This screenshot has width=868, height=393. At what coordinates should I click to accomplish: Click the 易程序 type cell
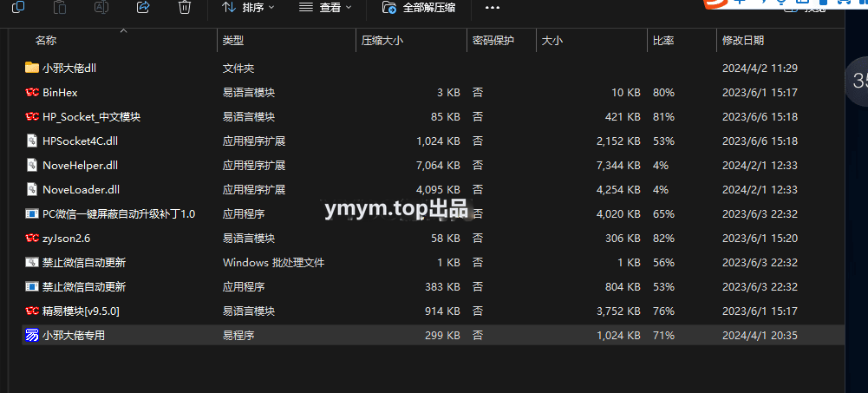[238, 336]
